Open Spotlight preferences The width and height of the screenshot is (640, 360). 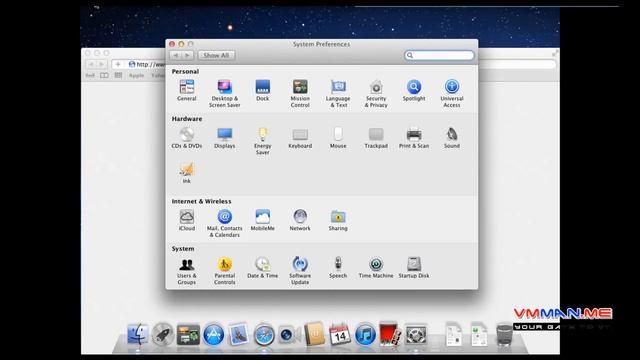414,91
